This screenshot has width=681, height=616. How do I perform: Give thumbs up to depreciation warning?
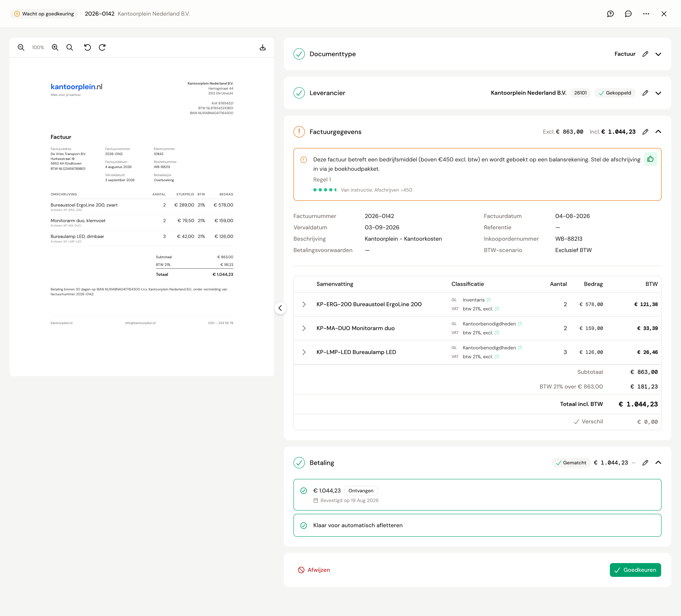650,159
